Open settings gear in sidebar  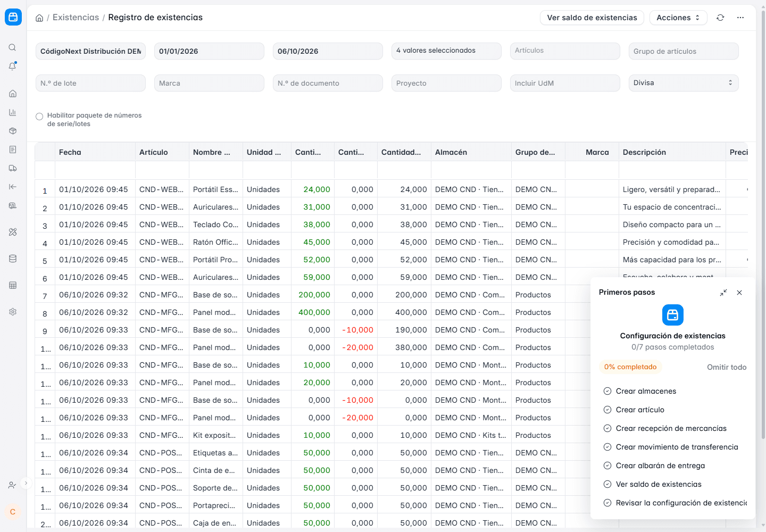click(x=13, y=312)
